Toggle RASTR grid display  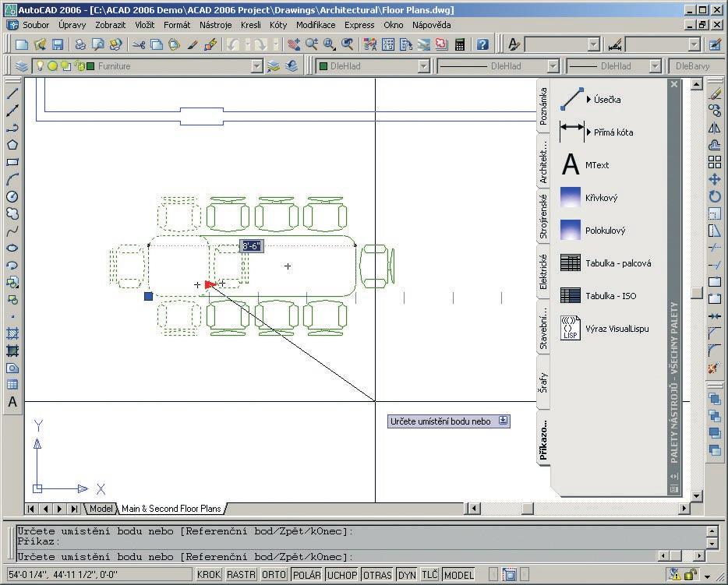[241, 575]
